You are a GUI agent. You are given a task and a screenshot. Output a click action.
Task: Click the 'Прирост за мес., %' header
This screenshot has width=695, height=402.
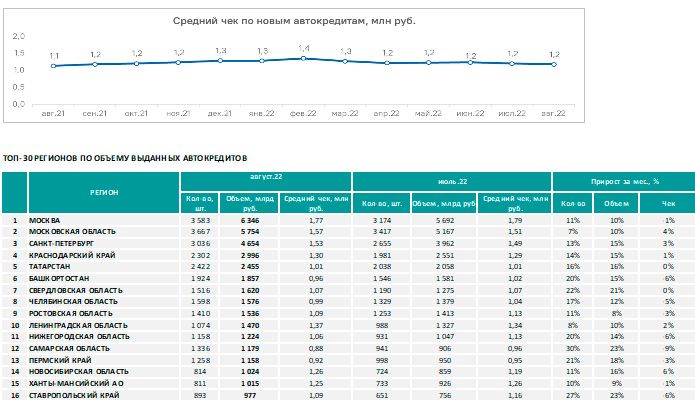[624, 182]
